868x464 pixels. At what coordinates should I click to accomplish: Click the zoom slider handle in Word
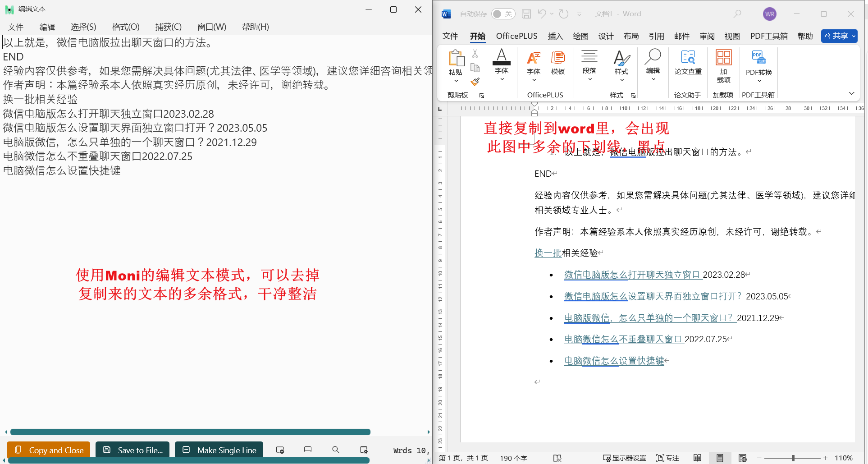(793, 458)
